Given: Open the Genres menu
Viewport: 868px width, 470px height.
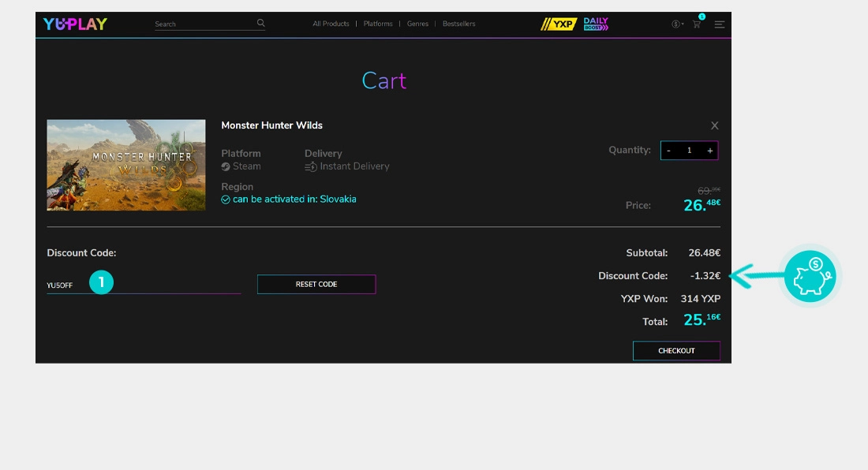Looking at the screenshot, I should point(417,24).
